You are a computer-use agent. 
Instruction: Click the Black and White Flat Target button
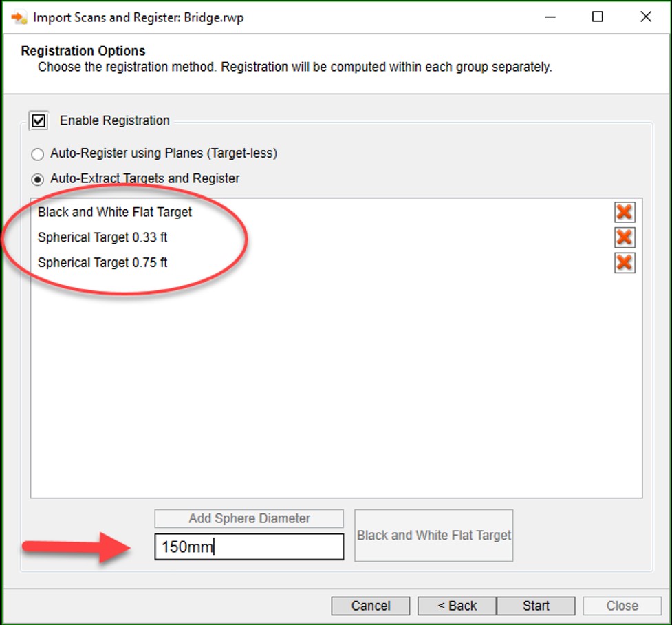[434, 535]
